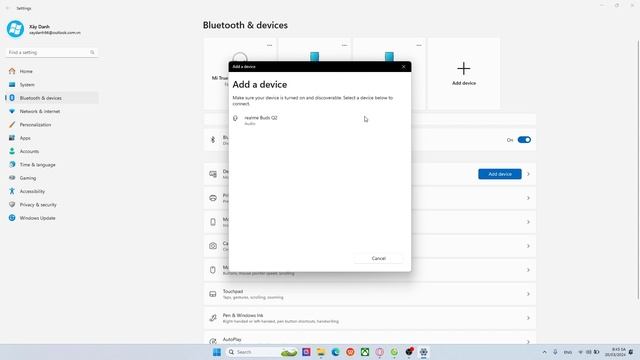The width and height of the screenshot is (640, 360).
Task: Click the taskbar Search box
Action: point(261,352)
